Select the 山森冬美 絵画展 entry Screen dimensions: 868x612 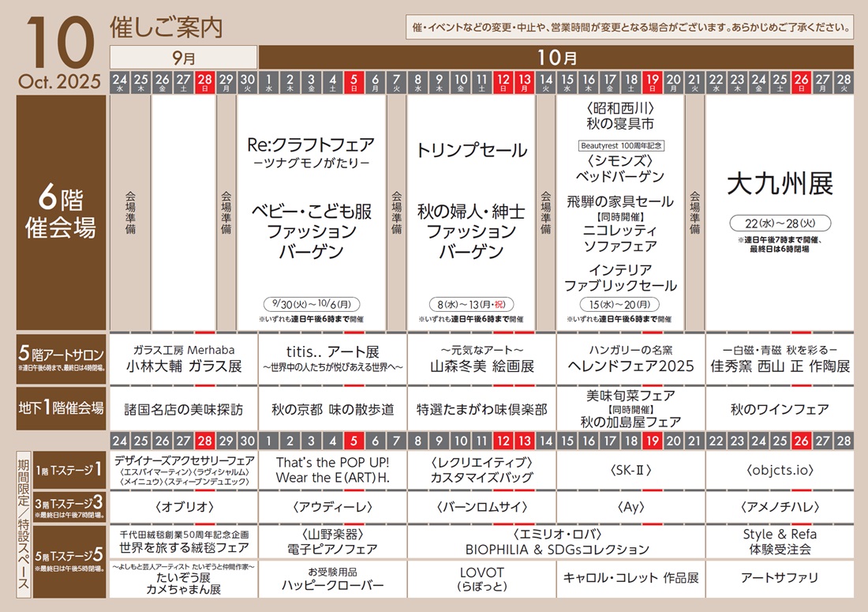(481, 366)
